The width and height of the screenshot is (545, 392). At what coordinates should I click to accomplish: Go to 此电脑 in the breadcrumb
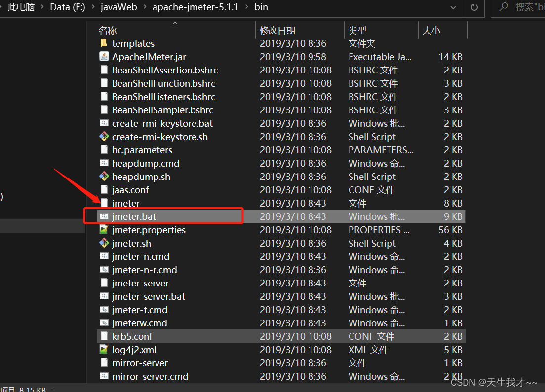(x=21, y=7)
